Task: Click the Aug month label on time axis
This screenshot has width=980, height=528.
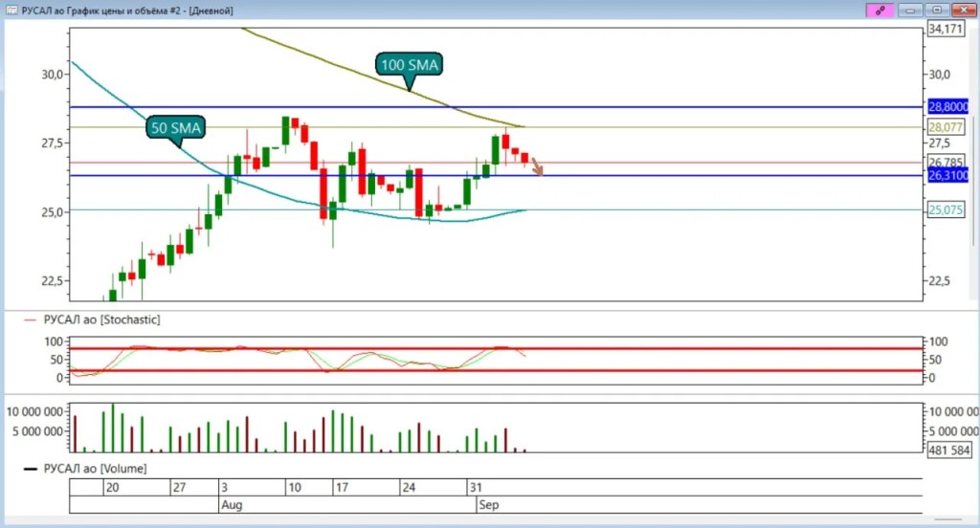Action: point(232,504)
